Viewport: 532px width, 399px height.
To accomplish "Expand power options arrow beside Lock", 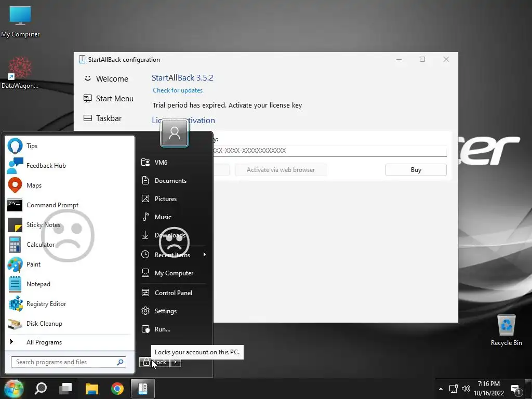I will pyautogui.click(x=176, y=362).
